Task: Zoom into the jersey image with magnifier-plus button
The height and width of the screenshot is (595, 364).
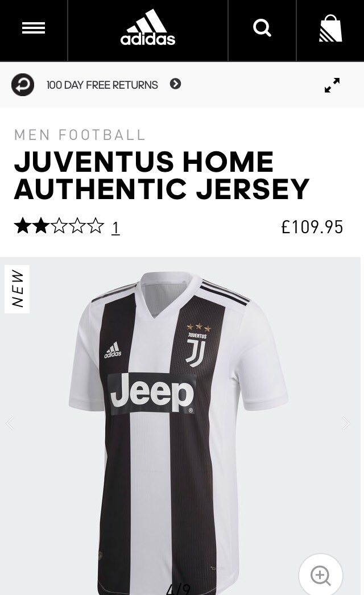Action: [x=320, y=576]
